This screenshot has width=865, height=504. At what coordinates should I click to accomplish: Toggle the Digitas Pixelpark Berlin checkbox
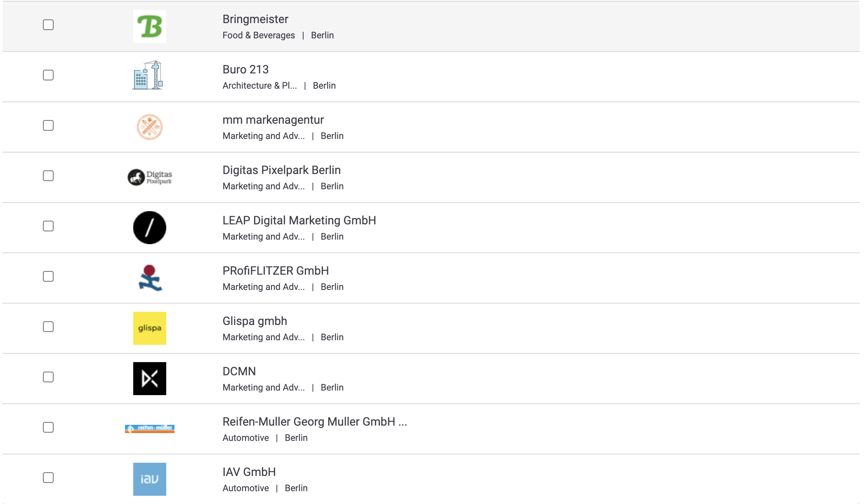point(48,176)
